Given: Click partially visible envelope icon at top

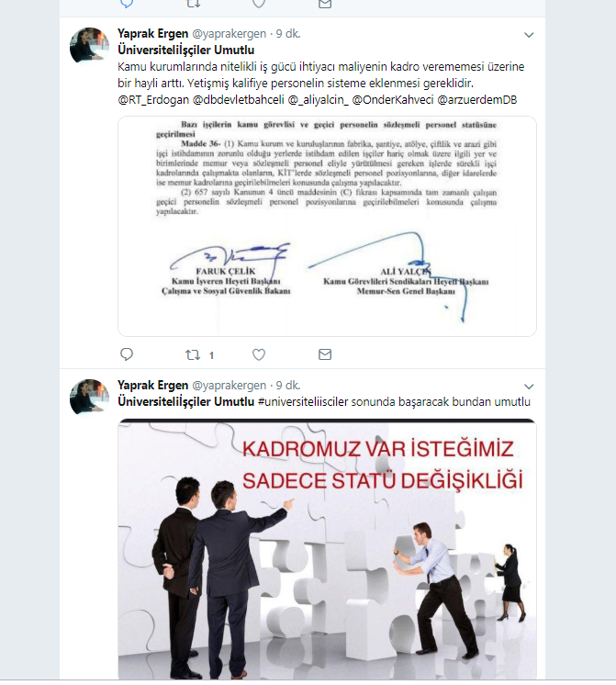Looking at the screenshot, I should [325, 4].
